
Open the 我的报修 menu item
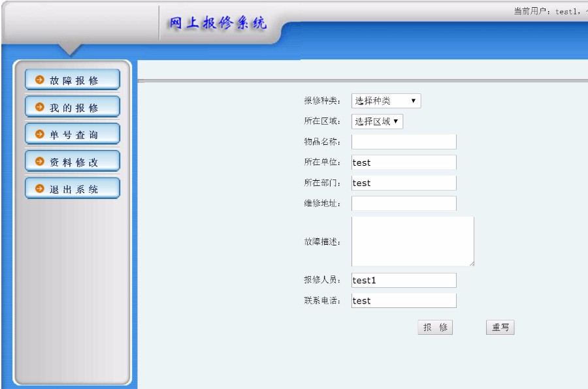[x=73, y=107]
